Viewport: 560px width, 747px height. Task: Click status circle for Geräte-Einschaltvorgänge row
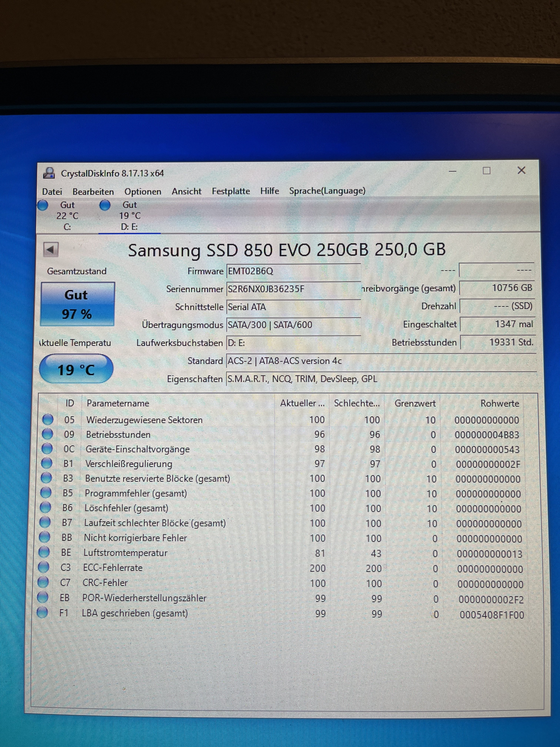47,449
